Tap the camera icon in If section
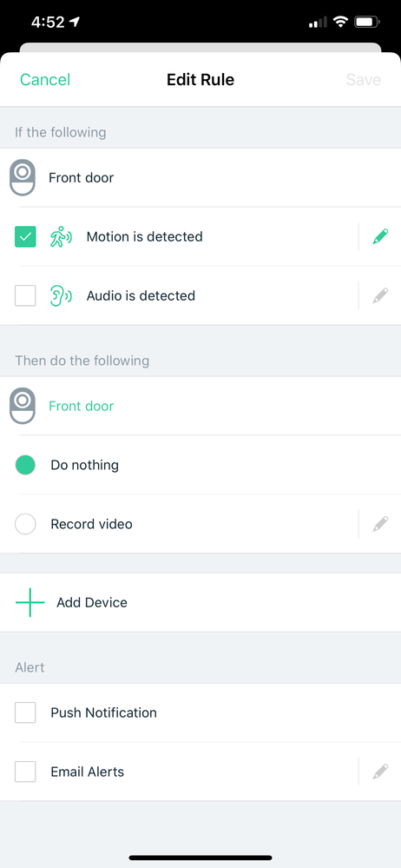The height and width of the screenshot is (868, 401). click(23, 178)
